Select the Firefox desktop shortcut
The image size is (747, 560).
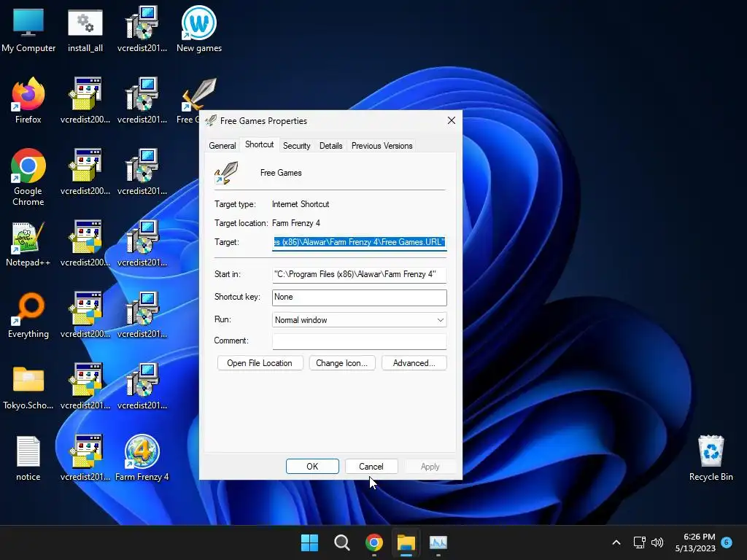click(x=28, y=101)
